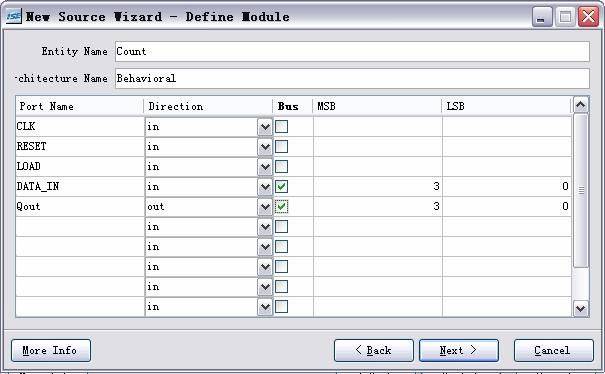The width and height of the screenshot is (605, 374).
Task: Uncheck the Bus checkbox for Qout
Action: 281,206
